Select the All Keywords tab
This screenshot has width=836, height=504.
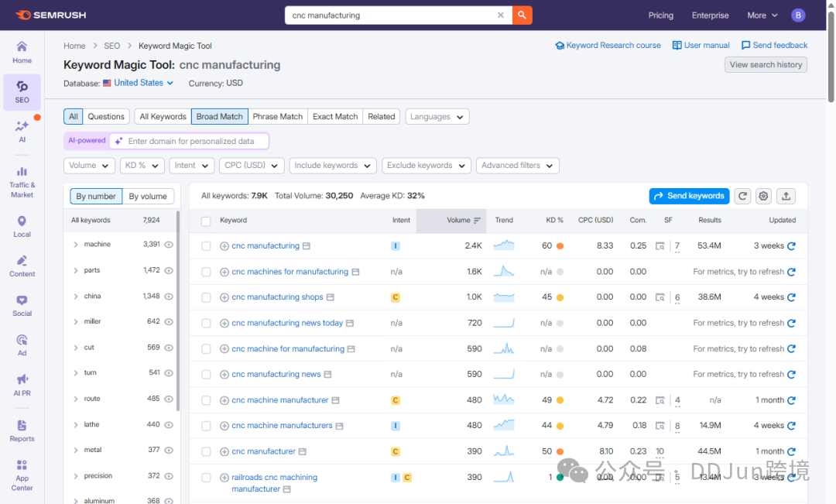(x=163, y=116)
